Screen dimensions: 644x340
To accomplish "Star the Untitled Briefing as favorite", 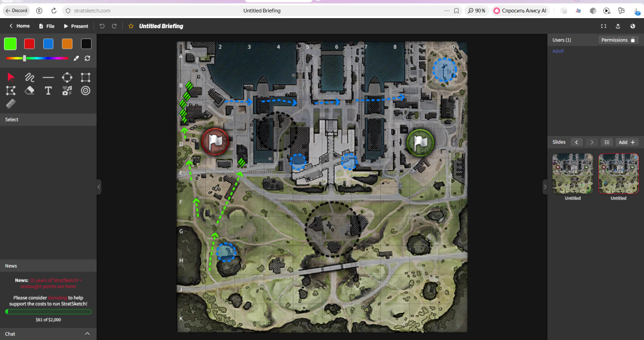I will 131,26.
